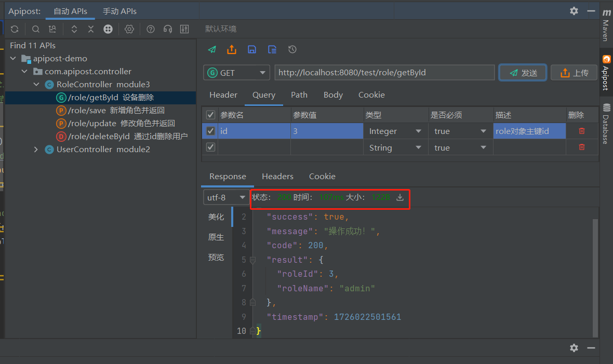Open required dropdown in String row
Image resolution: width=613 pixels, height=364 pixels.
(x=461, y=147)
